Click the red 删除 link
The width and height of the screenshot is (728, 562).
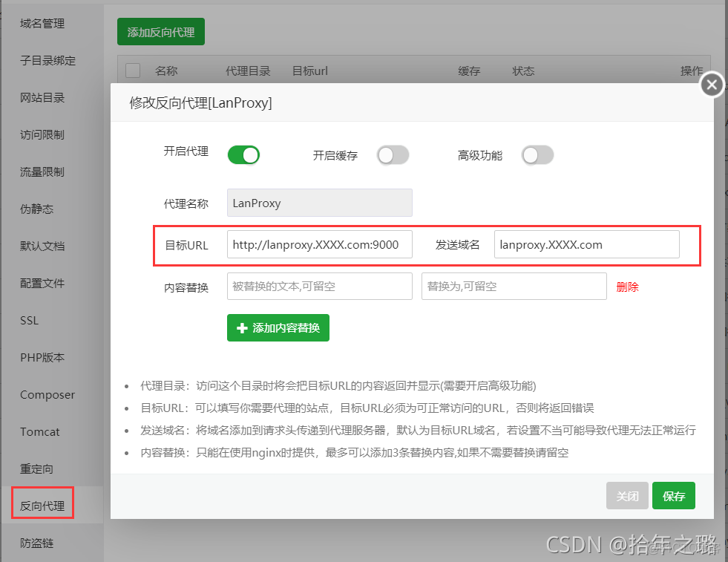(x=627, y=287)
